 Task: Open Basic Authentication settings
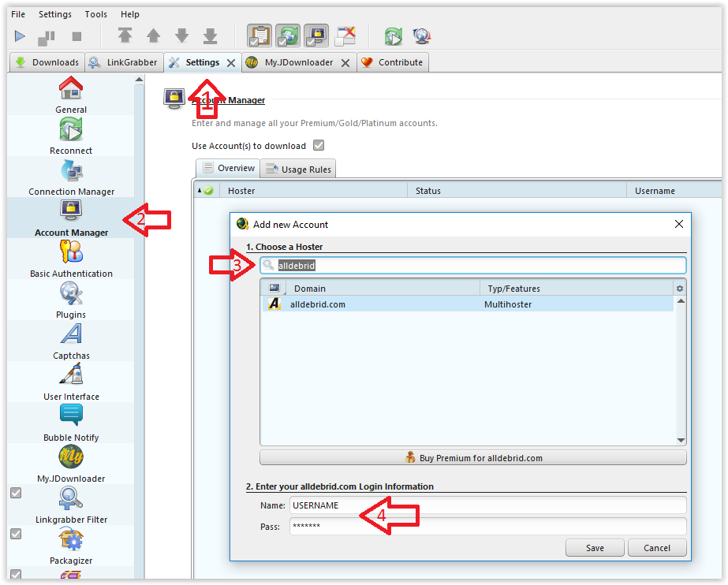(70, 259)
